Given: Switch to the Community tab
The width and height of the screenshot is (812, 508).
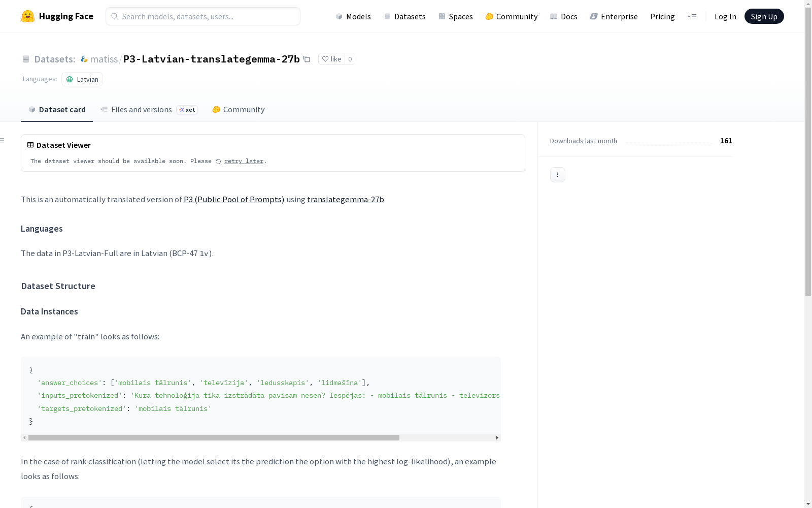Looking at the screenshot, I should point(238,109).
